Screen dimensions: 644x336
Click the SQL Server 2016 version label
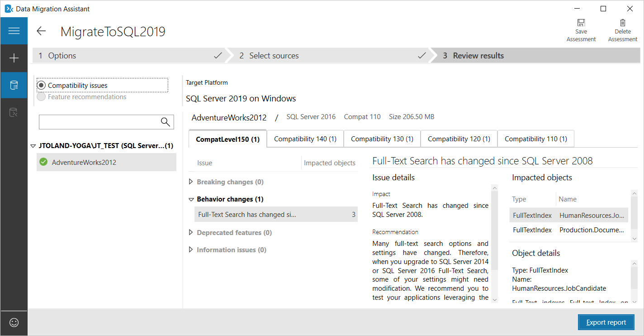[x=311, y=117]
